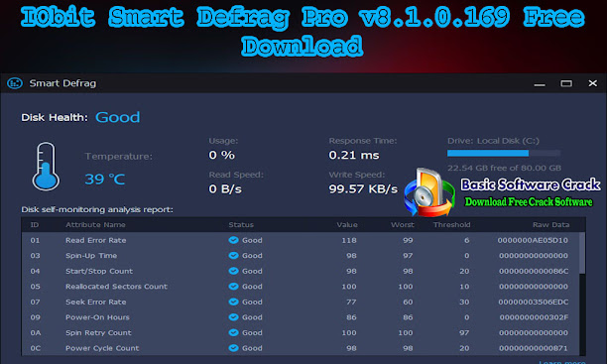
Task: Click raw data 0000000AE05D10
Action: coord(533,240)
